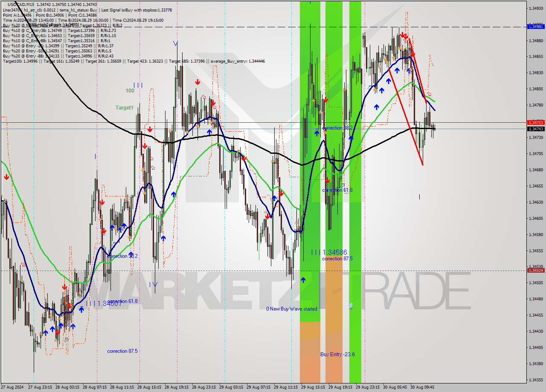The image size is (546, 392).
Task: Click the '28 Aug 11:15' time axis label
Action: click(122, 387)
